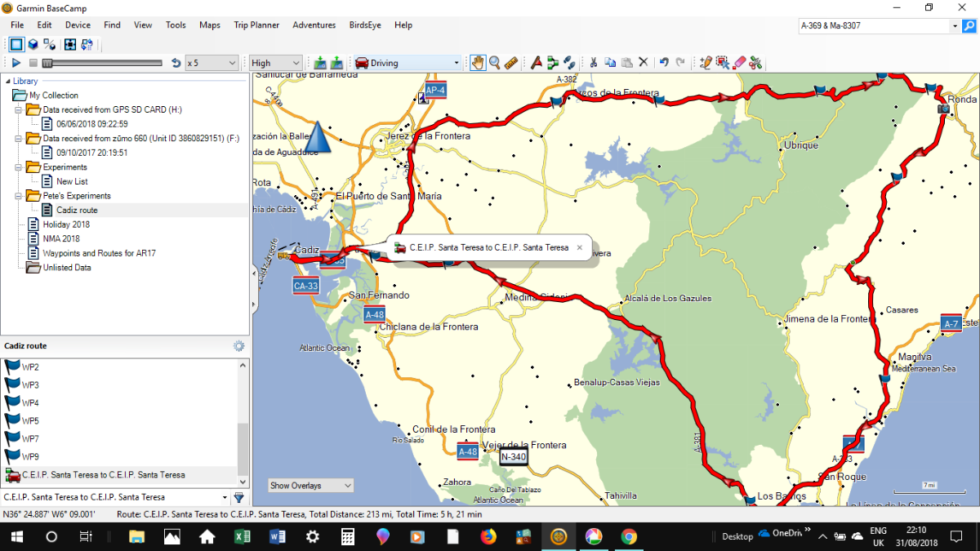The width and height of the screenshot is (980, 551).
Task: Open the Show Overlays dropdown on the map
Action: (311, 486)
